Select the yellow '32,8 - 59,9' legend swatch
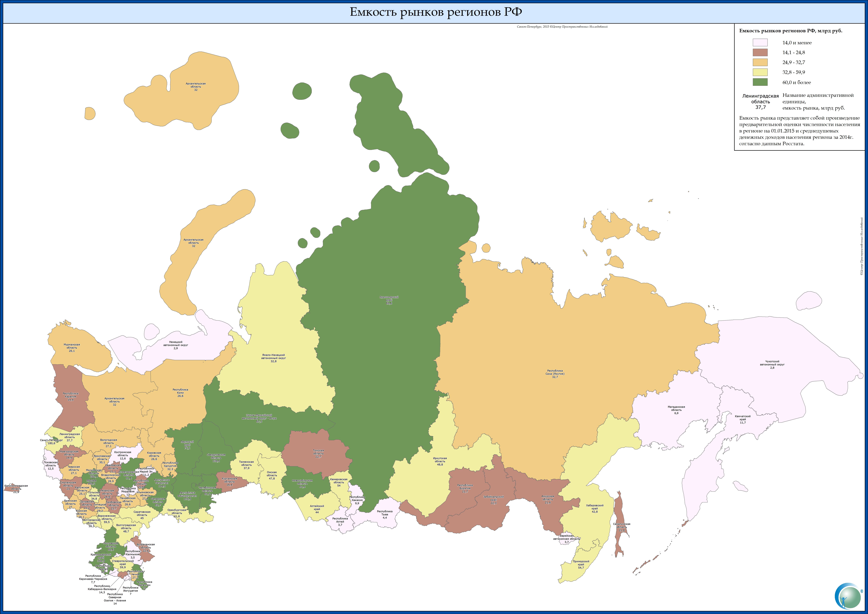 pyautogui.click(x=760, y=72)
